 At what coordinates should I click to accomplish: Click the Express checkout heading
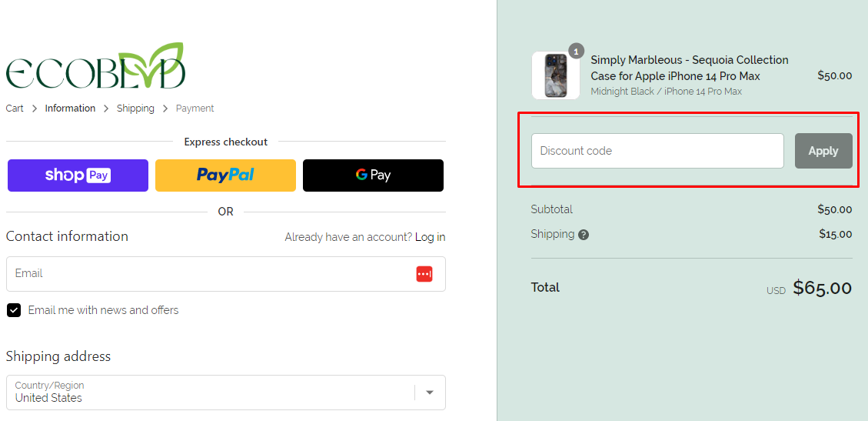[226, 142]
